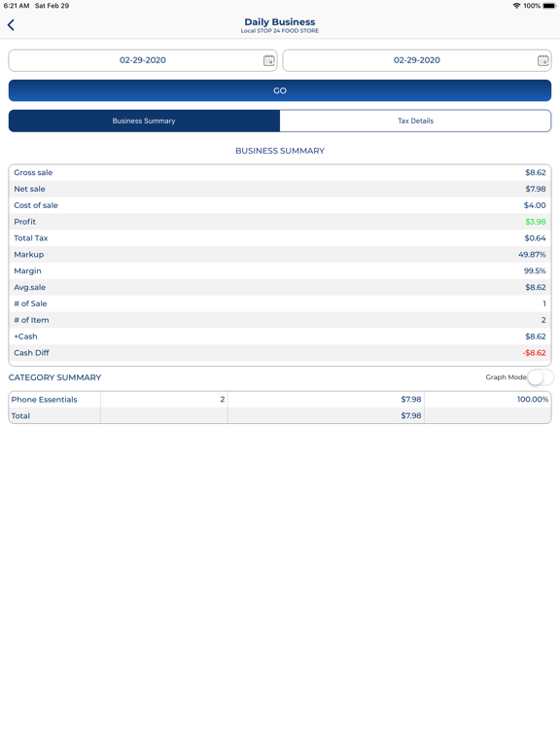
Task: Click the BUSINESS SUMMARY heading
Action: tap(280, 151)
